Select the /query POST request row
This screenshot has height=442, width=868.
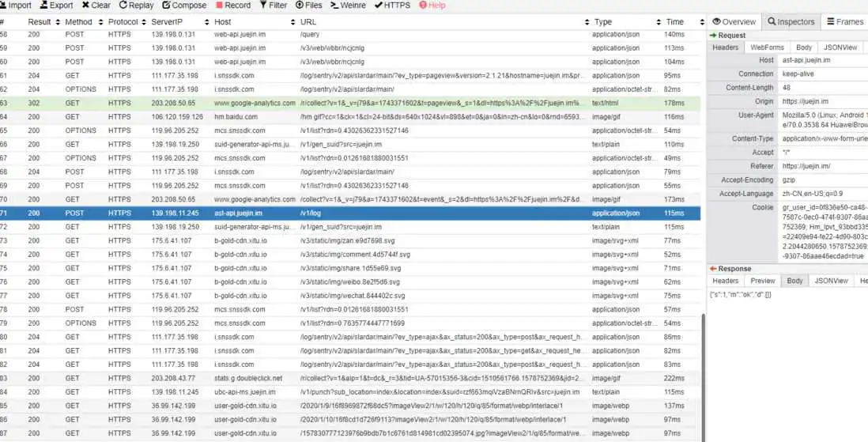coord(350,34)
